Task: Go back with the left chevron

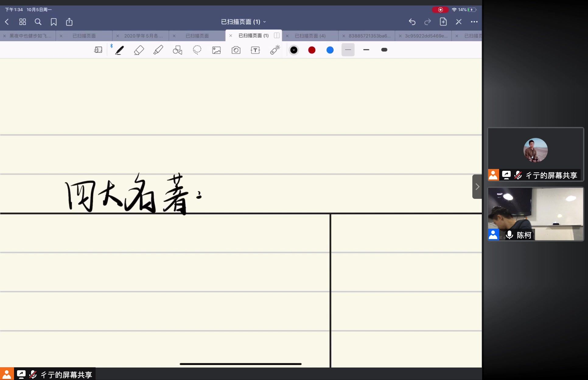Action: (7, 22)
